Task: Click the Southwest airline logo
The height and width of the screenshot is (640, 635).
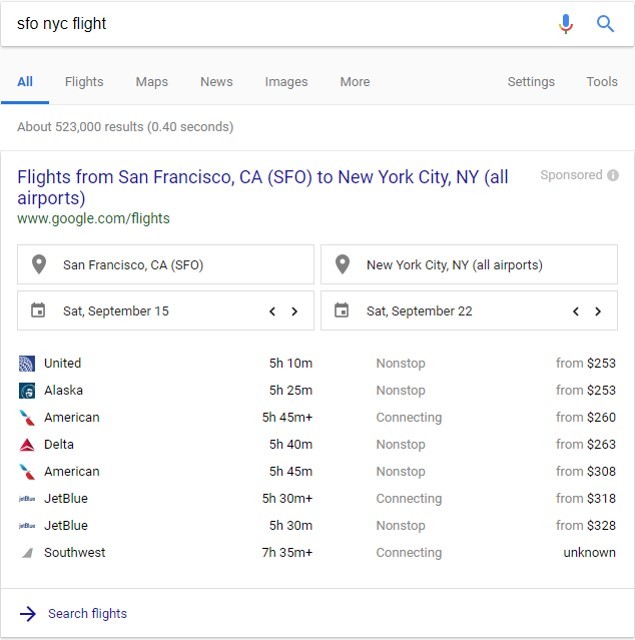Action: tap(27, 553)
